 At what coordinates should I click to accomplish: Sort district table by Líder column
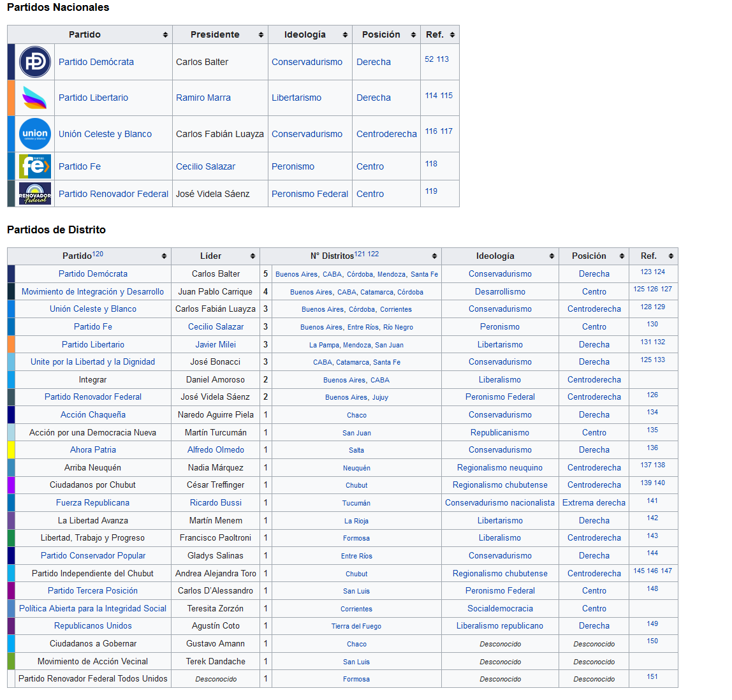coord(253,256)
